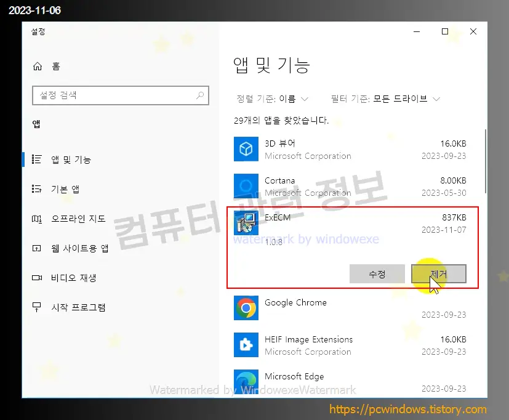Select the Microsoft Edge app name
The image size is (509, 420).
(294, 376)
